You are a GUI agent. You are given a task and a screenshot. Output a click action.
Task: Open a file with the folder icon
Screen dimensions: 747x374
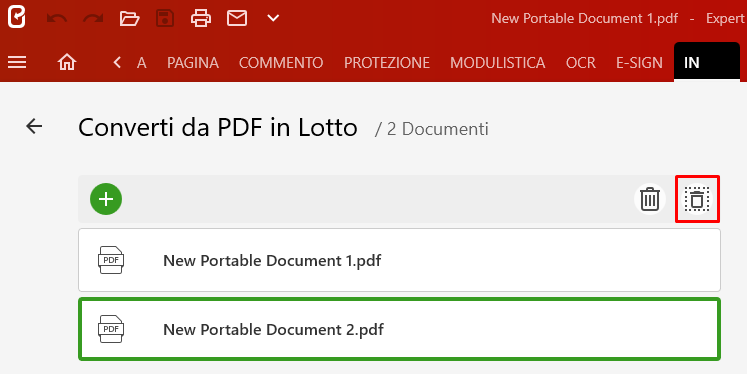129,19
